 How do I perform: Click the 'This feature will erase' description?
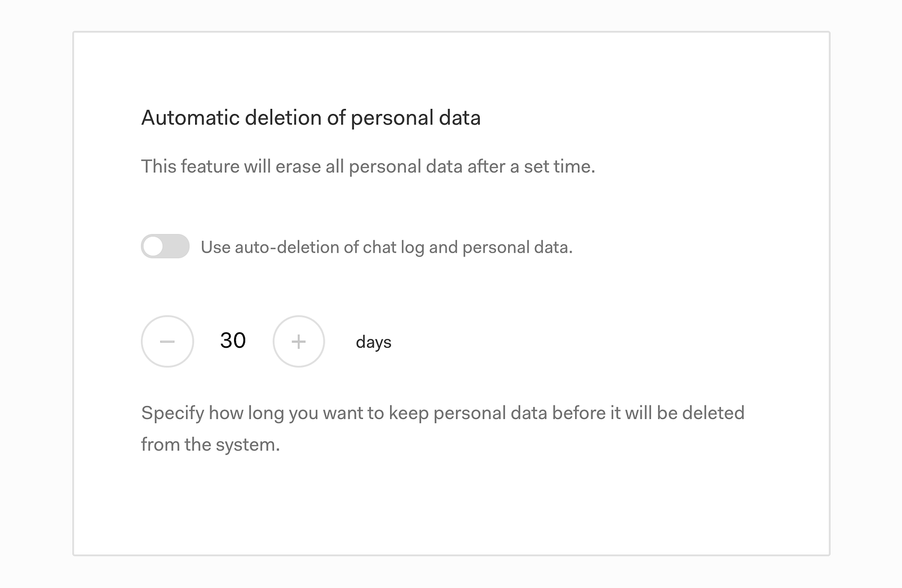pyautogui.click(x=368, y=166)
